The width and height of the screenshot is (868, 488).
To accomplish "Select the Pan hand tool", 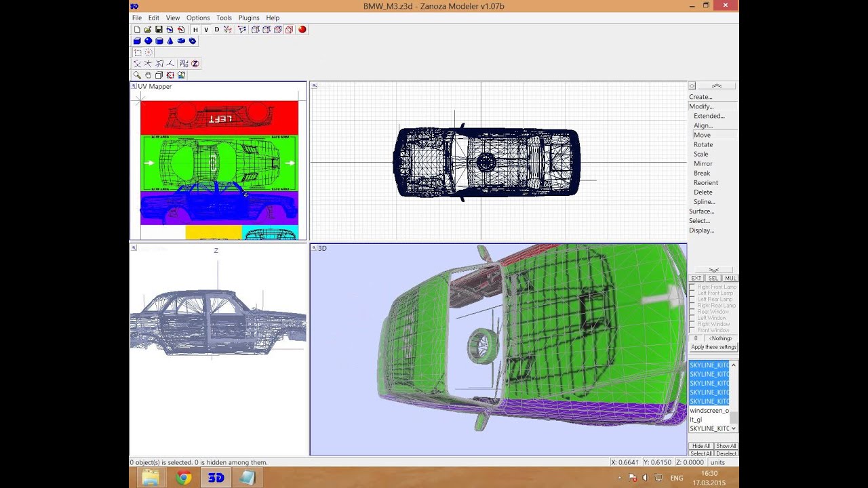I will [148, 75].
